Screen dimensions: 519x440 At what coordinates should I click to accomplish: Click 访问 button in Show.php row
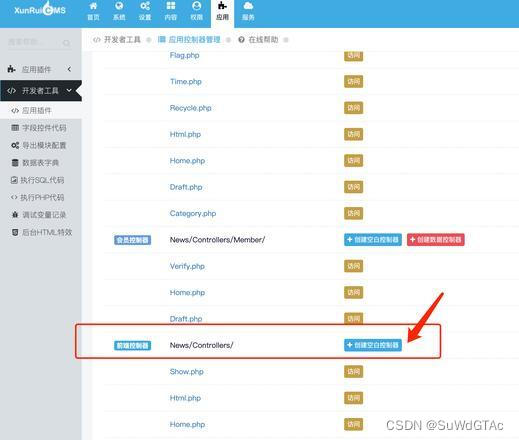(353, 372)
